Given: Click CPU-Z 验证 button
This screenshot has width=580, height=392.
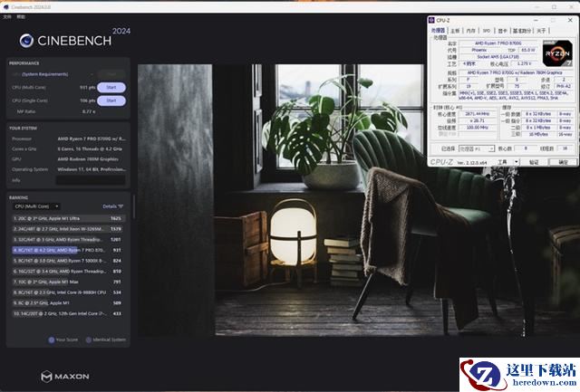Looking at the screenshot, I should (x=534, y=162).
